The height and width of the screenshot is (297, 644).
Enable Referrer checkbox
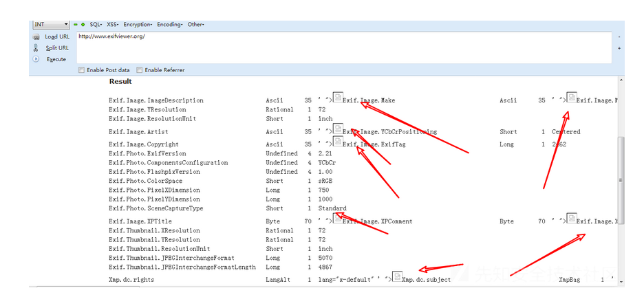(139, 70)
